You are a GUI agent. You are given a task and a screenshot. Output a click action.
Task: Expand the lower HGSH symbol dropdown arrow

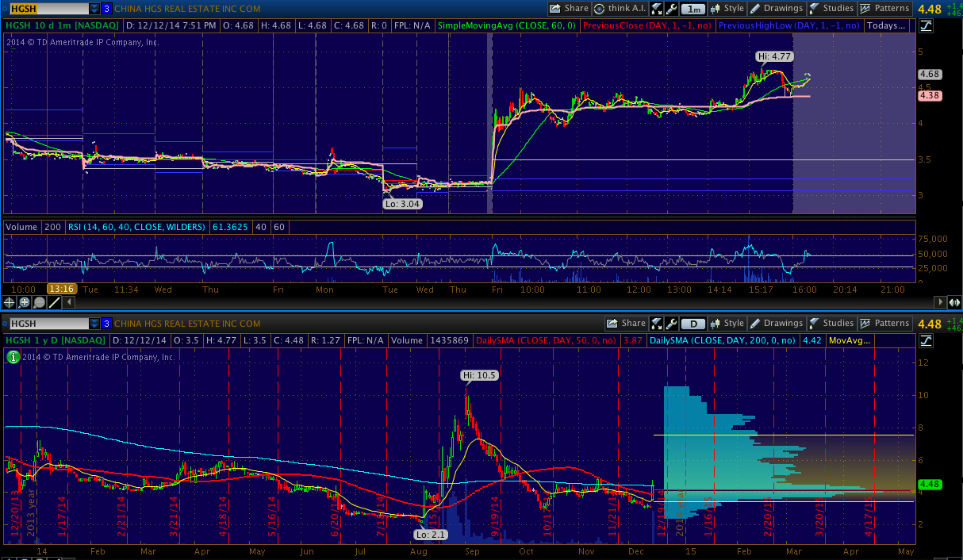click(93, 324)
